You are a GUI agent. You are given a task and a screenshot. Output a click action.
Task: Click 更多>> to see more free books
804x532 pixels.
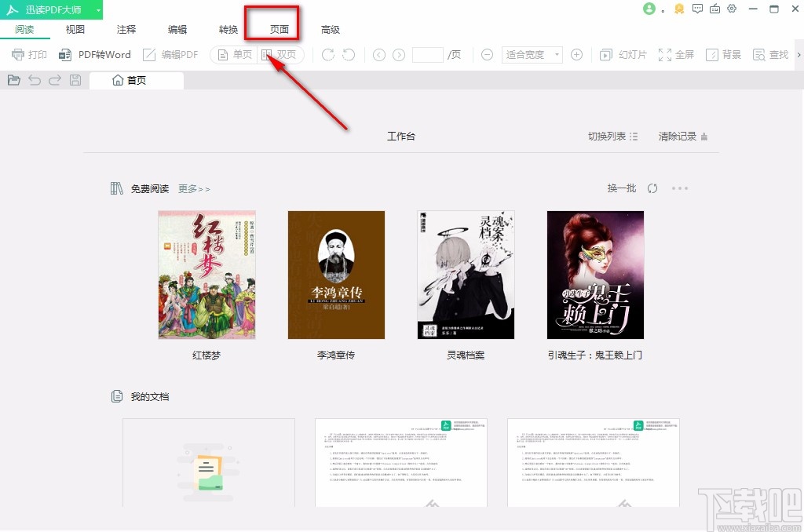[193, 188]
